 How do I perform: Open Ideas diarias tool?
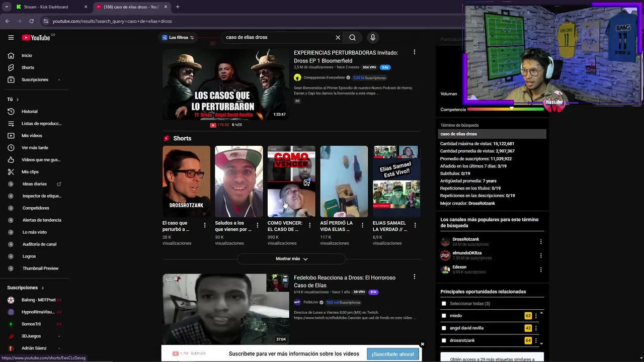click(x=34, y=184)
